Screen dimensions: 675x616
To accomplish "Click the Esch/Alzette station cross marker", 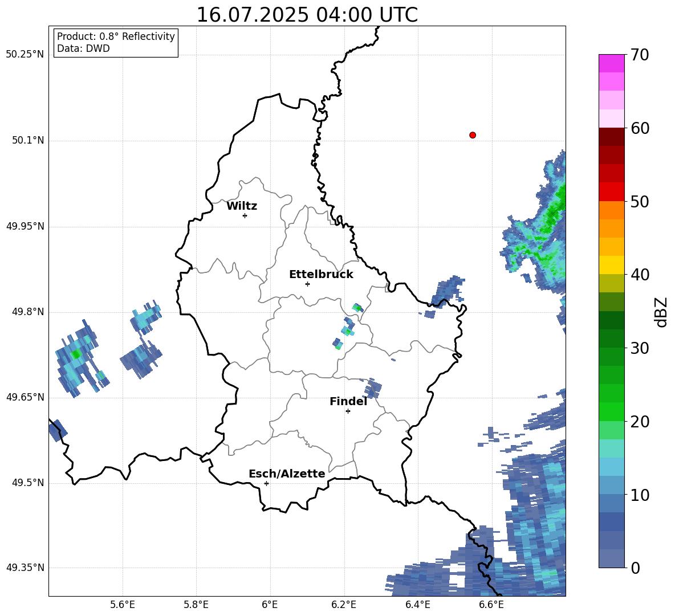I will [x=266, y=483].
